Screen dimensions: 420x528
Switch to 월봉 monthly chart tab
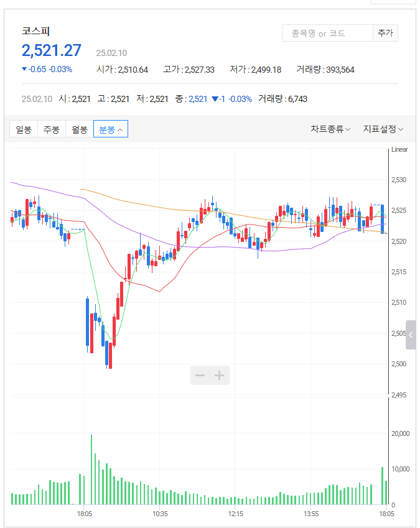79,129
